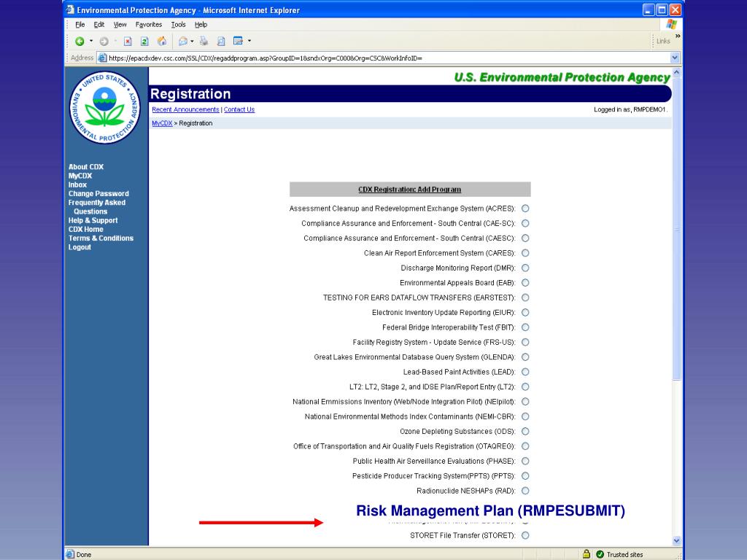Choose Electronic Inventory Update Reporting (EIUR)
Image resolution: width=747 pixels, height=560 pixels.
(x=525, y=312)
